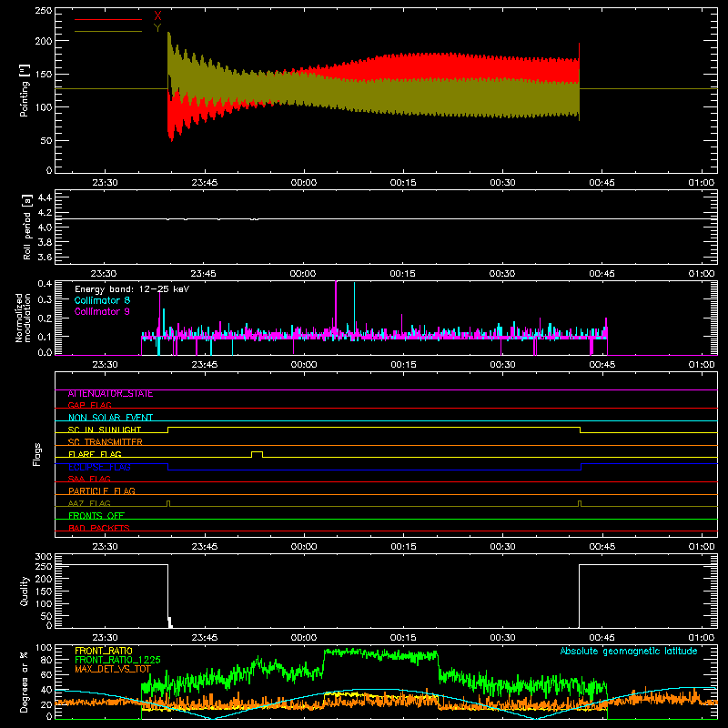Screen dimensions: 728x728
Task: Click the 23:30 tick label under Flags plot
Action: pos(105,547)
